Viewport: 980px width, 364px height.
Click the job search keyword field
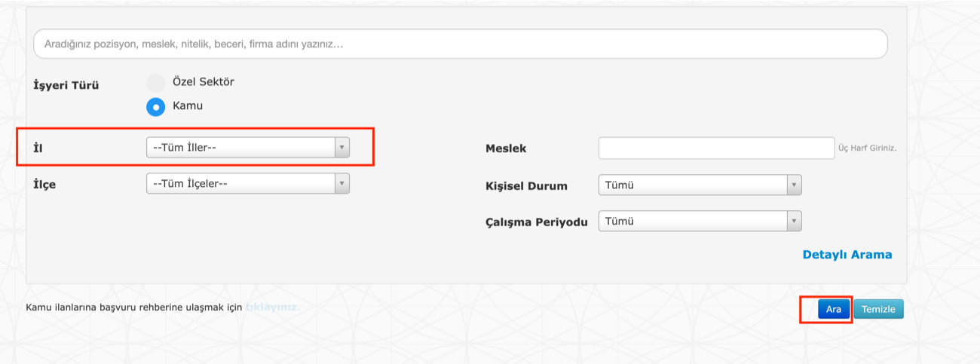click(x=461, y=44)
